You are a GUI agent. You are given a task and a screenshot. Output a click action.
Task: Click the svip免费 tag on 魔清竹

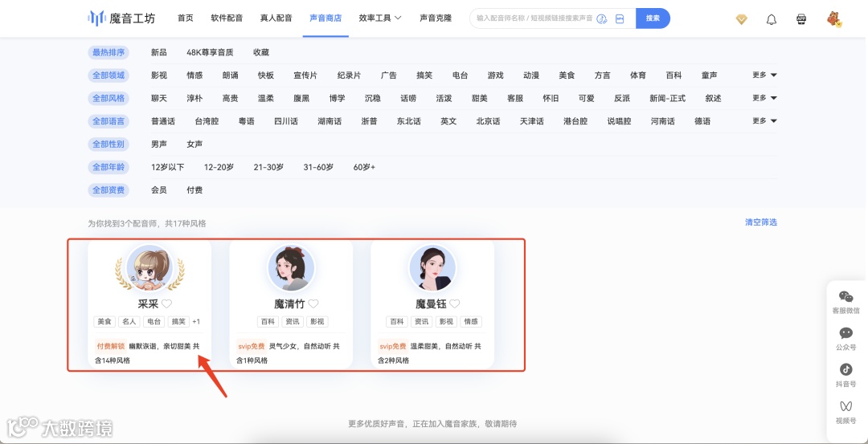coord(252,346)
